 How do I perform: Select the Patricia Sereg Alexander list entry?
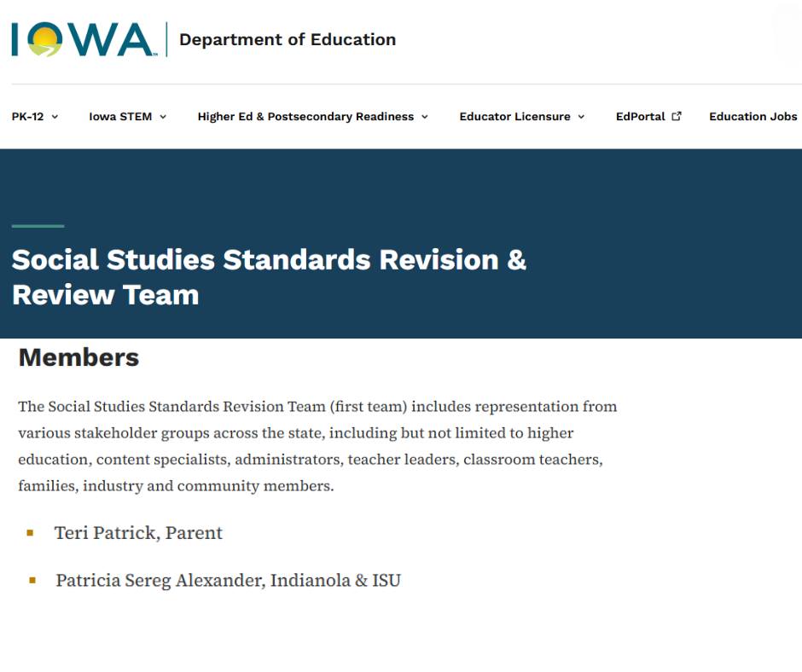[228, 581]
